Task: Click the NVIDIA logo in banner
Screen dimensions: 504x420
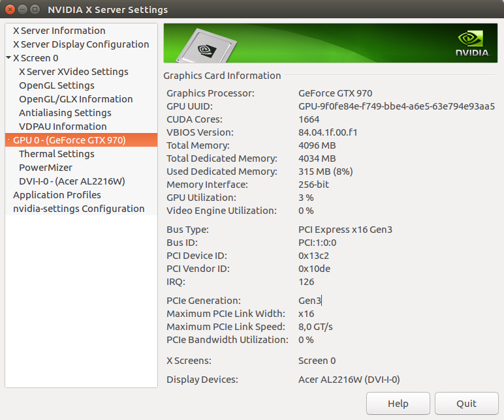Action: 473,44
